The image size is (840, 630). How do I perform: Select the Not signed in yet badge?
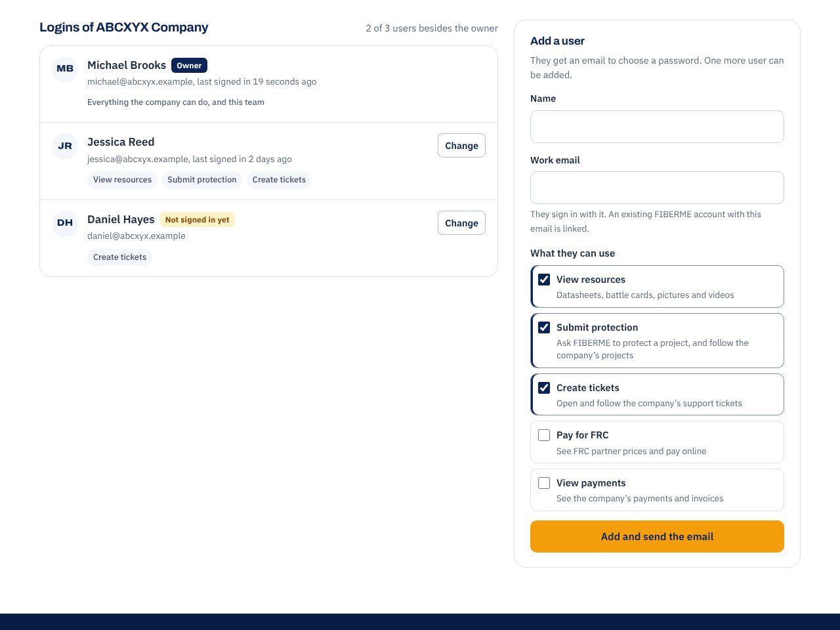point(198,220)
